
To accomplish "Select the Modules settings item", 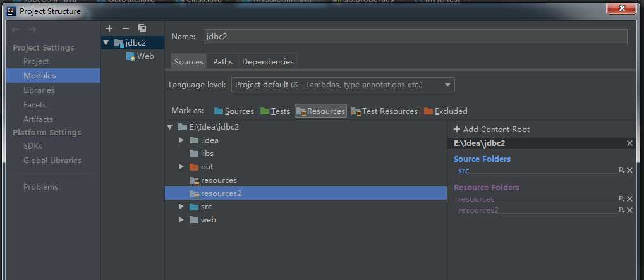I will [x=53, y=76].
